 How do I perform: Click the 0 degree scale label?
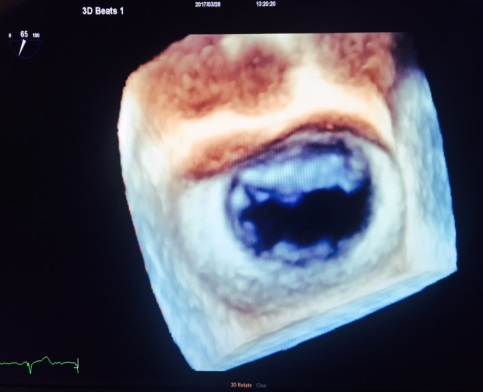tap(10, 35)
